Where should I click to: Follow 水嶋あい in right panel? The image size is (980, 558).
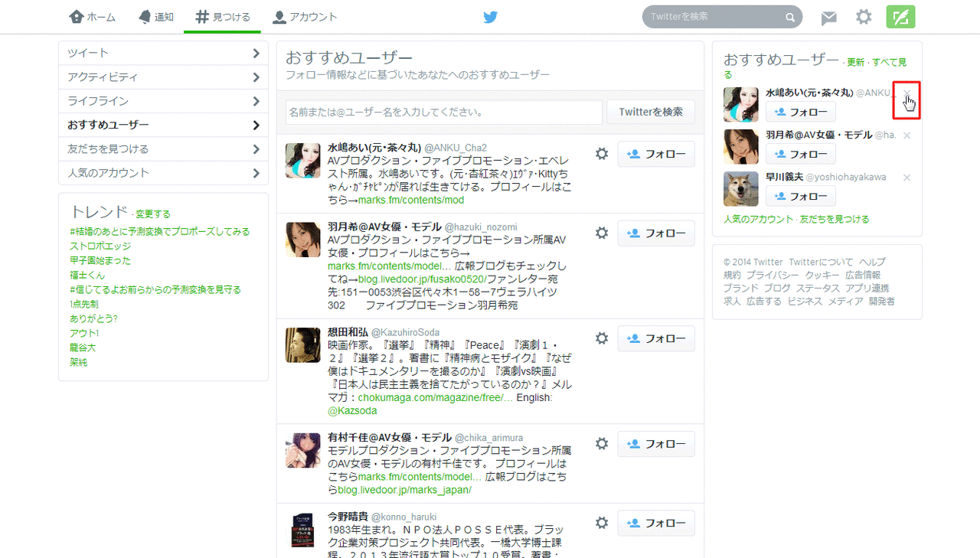pyautogui.click(x=801, y=112)
